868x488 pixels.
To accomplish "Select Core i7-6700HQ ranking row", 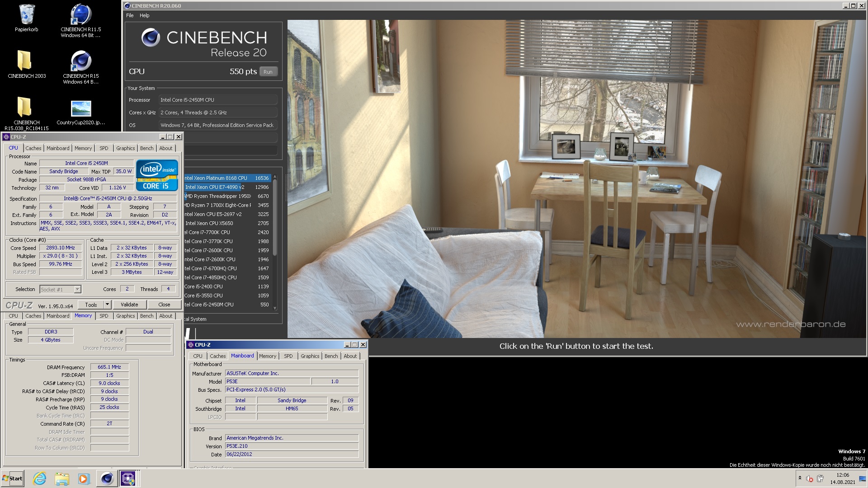I will [227, 268].
